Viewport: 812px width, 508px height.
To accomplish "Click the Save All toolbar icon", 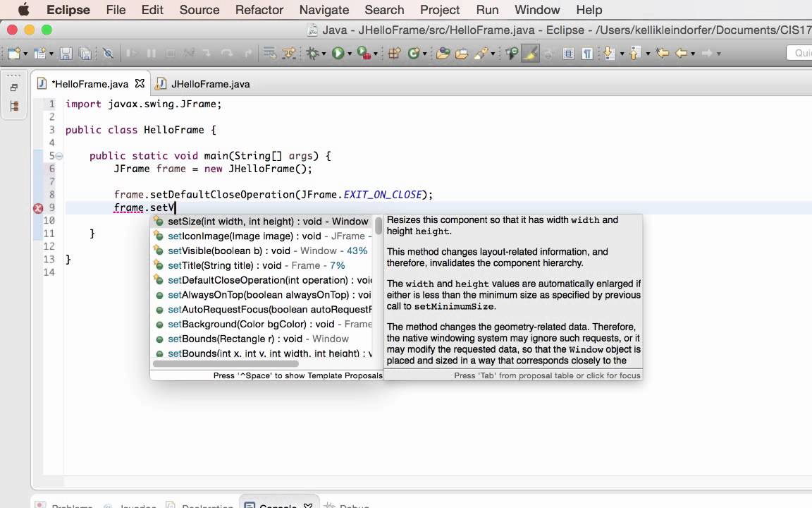I will (85, 53).
